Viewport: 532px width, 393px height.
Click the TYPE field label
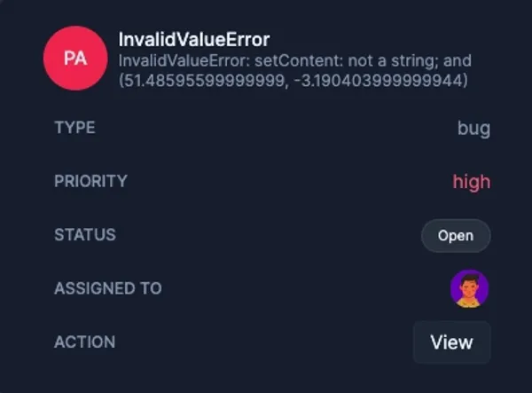click(x=74, y=128)
